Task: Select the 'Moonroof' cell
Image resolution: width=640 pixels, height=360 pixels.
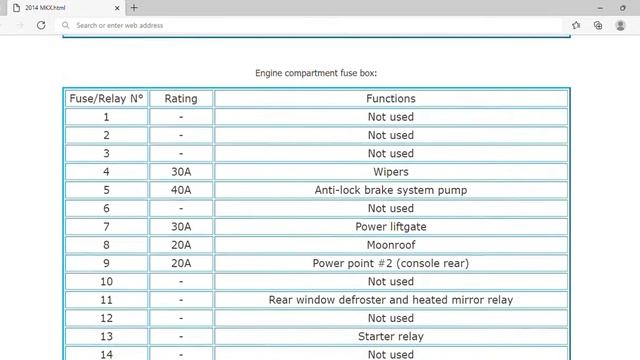Action: [x=391, y=245]
